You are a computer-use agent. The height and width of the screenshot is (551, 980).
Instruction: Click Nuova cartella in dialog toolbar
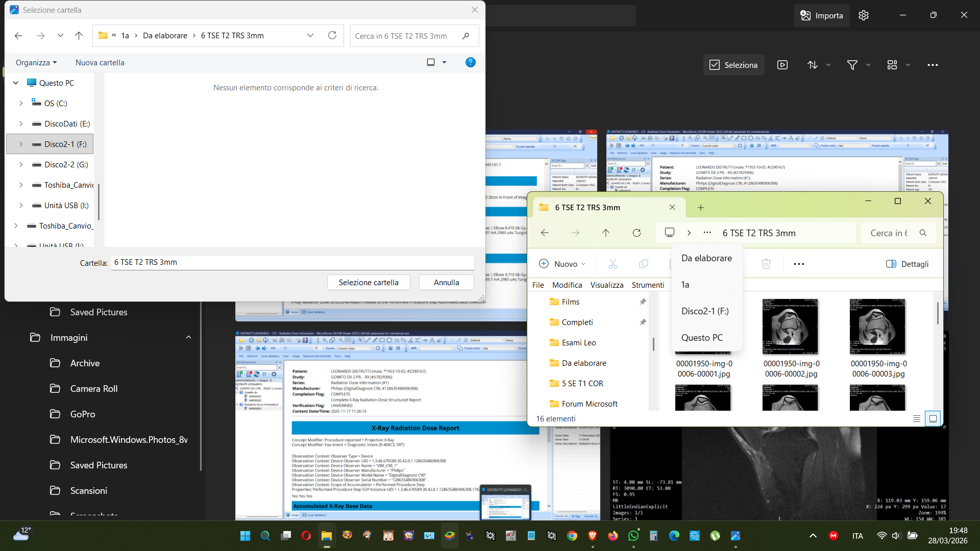click(x=100, y=62)
